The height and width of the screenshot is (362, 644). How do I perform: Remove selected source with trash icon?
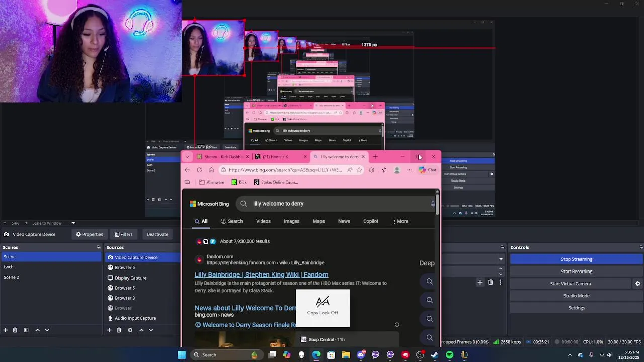(x=119, y=330)
